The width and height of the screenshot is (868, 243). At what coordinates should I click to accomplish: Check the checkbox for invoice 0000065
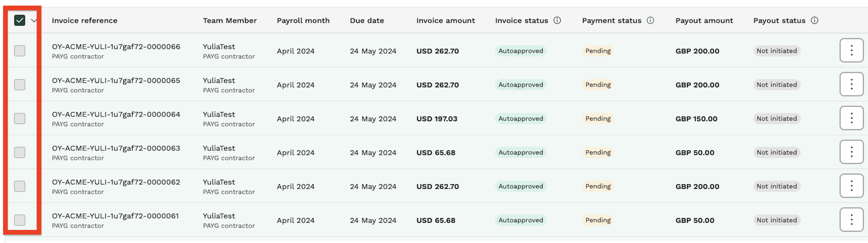point(20,85)
